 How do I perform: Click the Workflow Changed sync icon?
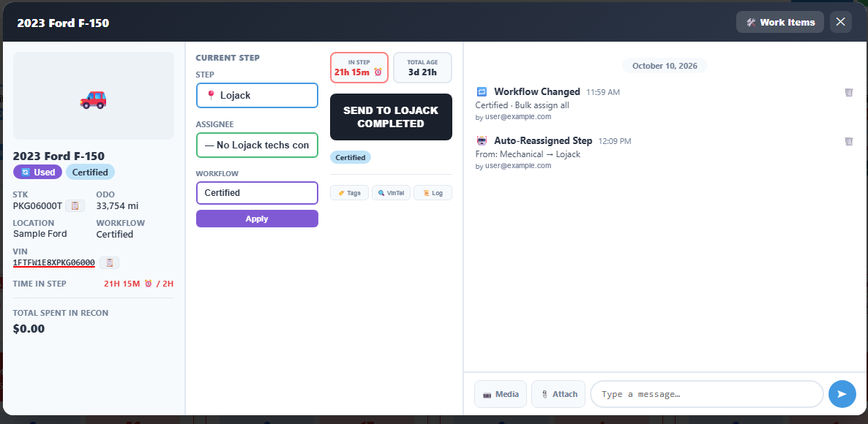[482, 92]
